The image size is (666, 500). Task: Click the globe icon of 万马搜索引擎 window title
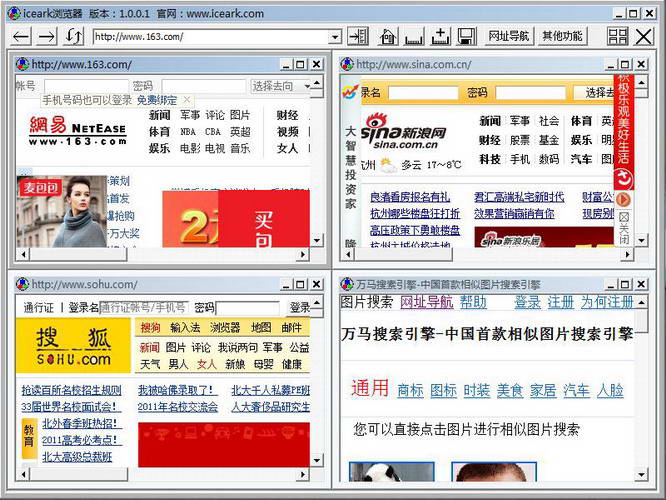[347, 284]
